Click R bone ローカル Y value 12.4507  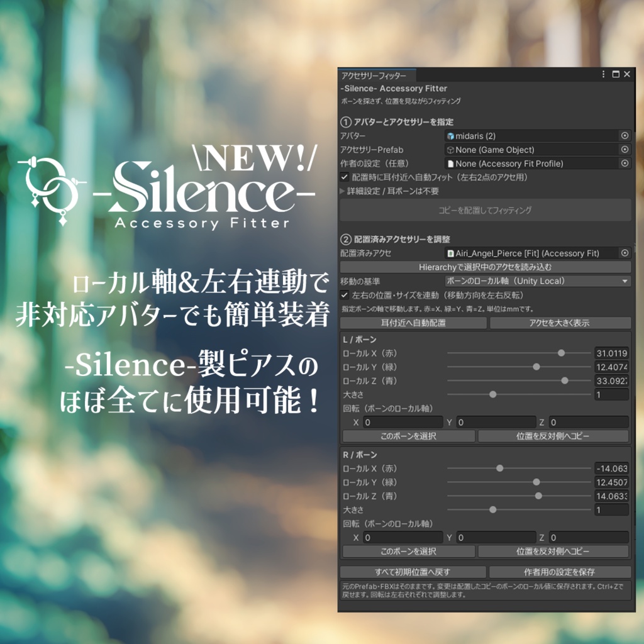pos(611,482)
